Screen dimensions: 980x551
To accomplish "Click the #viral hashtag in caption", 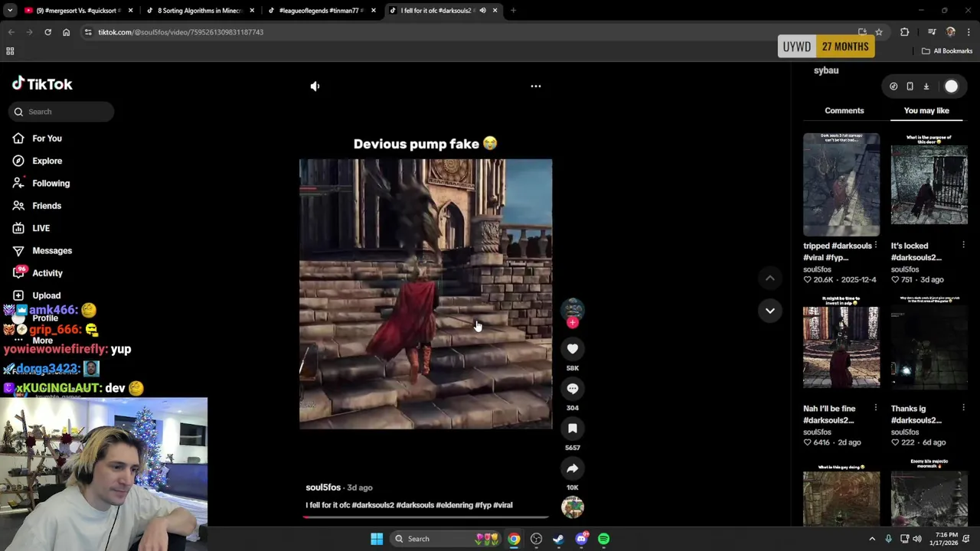I will tap(503, 505).
